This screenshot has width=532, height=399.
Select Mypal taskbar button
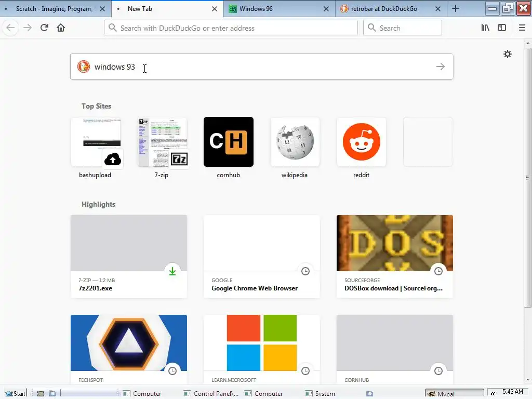click(x=455, y=394)
